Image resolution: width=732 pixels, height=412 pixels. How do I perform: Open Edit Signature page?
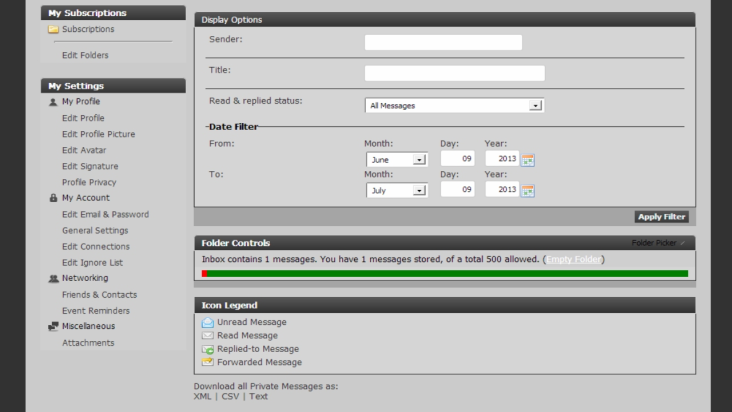click(x=90, y=166)
